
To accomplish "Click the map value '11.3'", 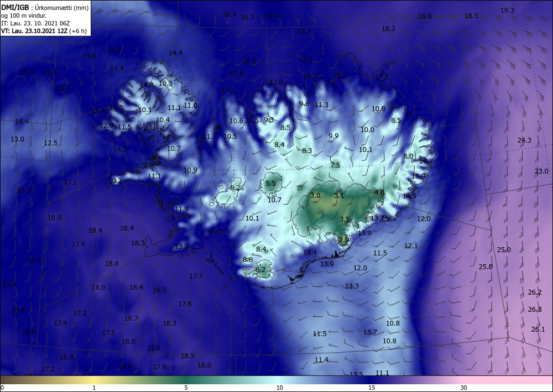I will (x=321, y=104).
